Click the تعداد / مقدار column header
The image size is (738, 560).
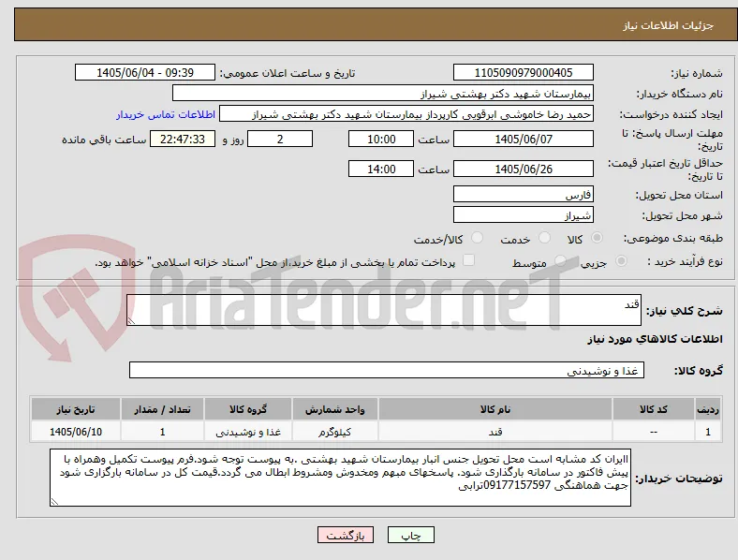[162, 409]
